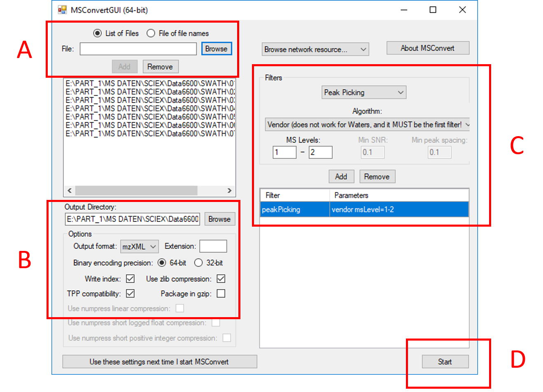543x392 pixels.
Task: Select the File of file names option
Action: click(151, 33)
